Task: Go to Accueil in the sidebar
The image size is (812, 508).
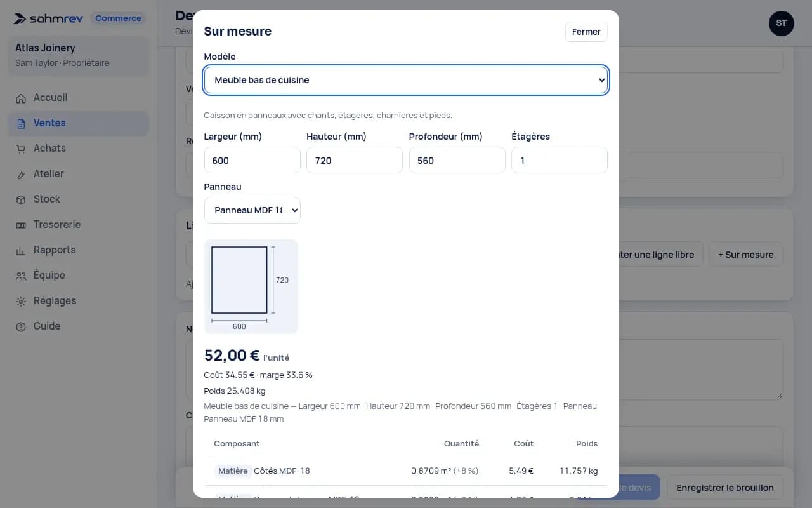Action: pos(78,98)
